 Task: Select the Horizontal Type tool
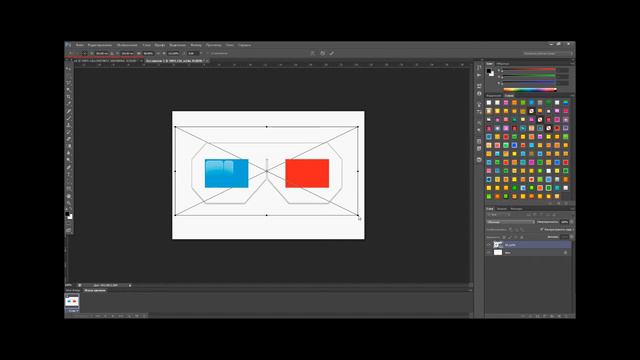[x=68, y=174]
